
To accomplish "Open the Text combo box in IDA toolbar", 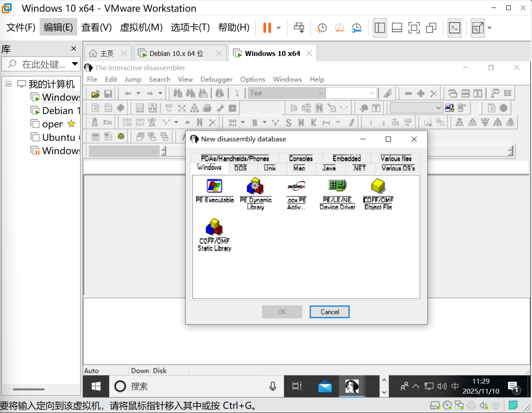I will tap(287, 93).
